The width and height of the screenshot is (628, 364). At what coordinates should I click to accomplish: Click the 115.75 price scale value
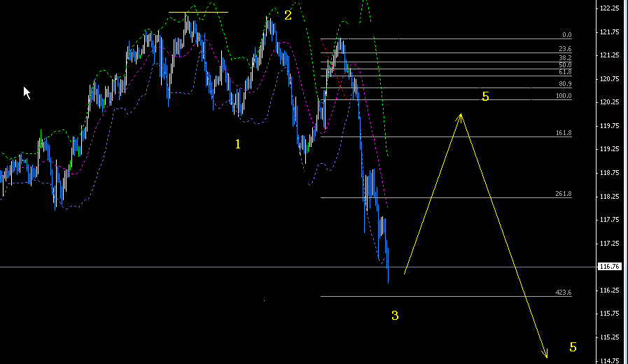(x=610, y=314)
